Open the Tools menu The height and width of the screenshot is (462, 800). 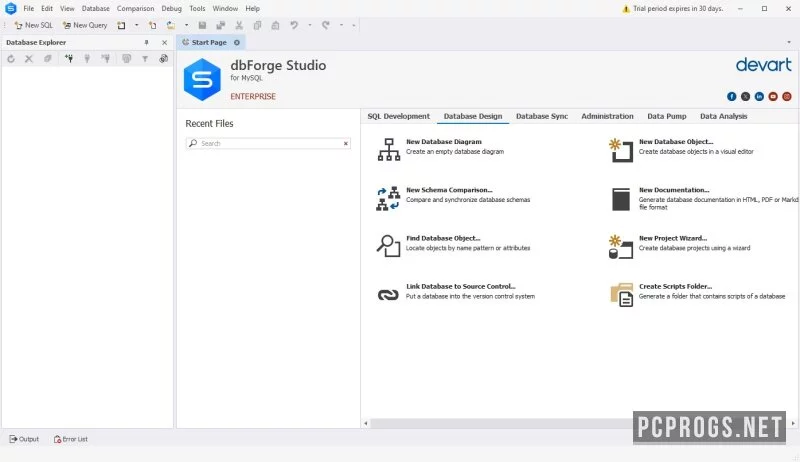pyautogui.click(x=197, y=9)
